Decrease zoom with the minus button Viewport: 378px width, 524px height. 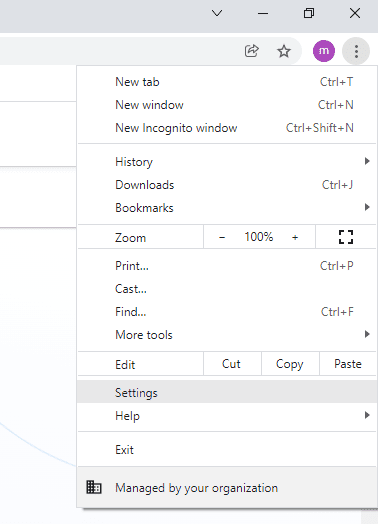(222, 237)
